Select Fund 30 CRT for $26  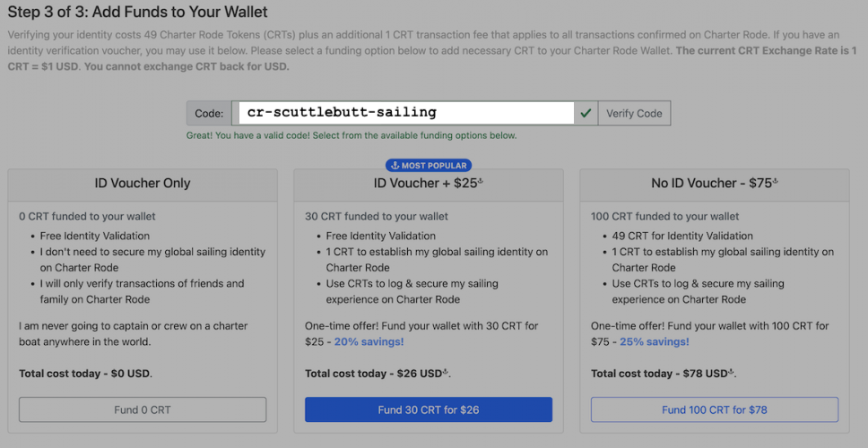coord(429,409)
